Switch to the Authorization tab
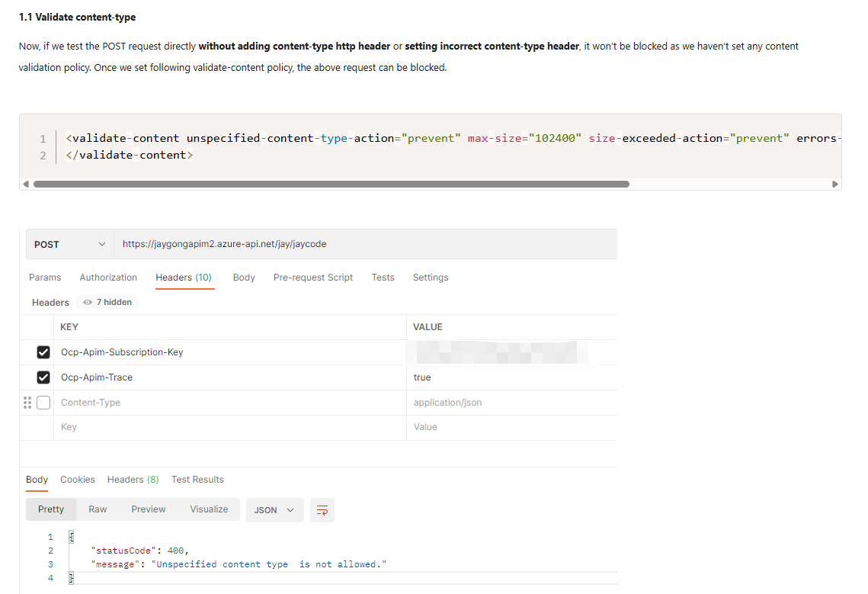This screenshot has height=594, width=868. click(x=108, y=277)
